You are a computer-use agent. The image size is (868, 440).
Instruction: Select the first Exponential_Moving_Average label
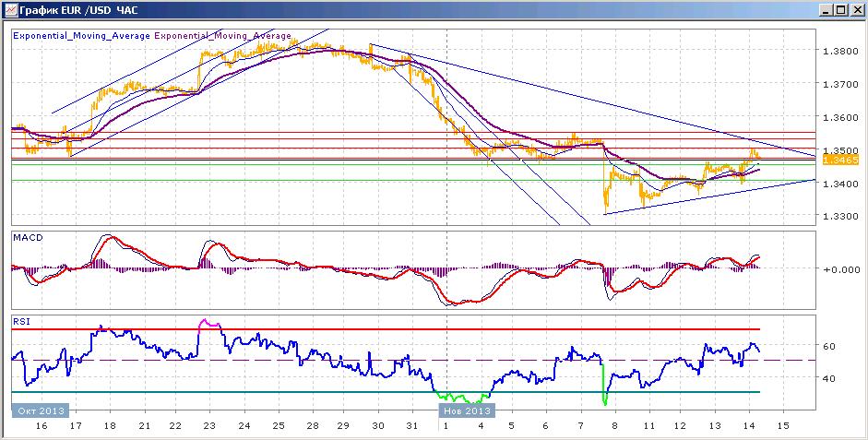pos(81,35)
